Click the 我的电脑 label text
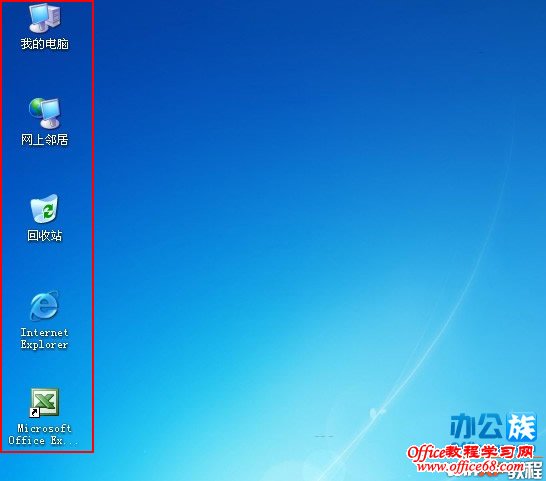This screenshot has height=481, width=546. click(x=45, y=44)
